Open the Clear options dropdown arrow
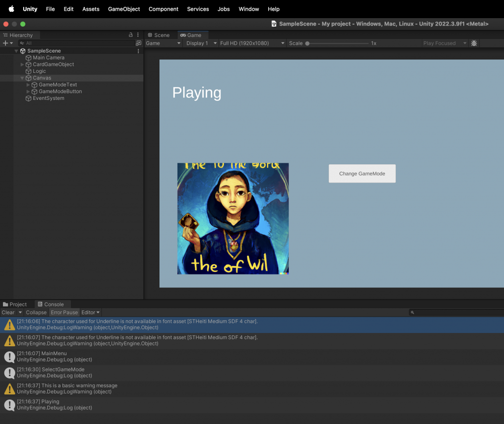Image resolution: width=504 pixels, height=424 pixels. 20,312
